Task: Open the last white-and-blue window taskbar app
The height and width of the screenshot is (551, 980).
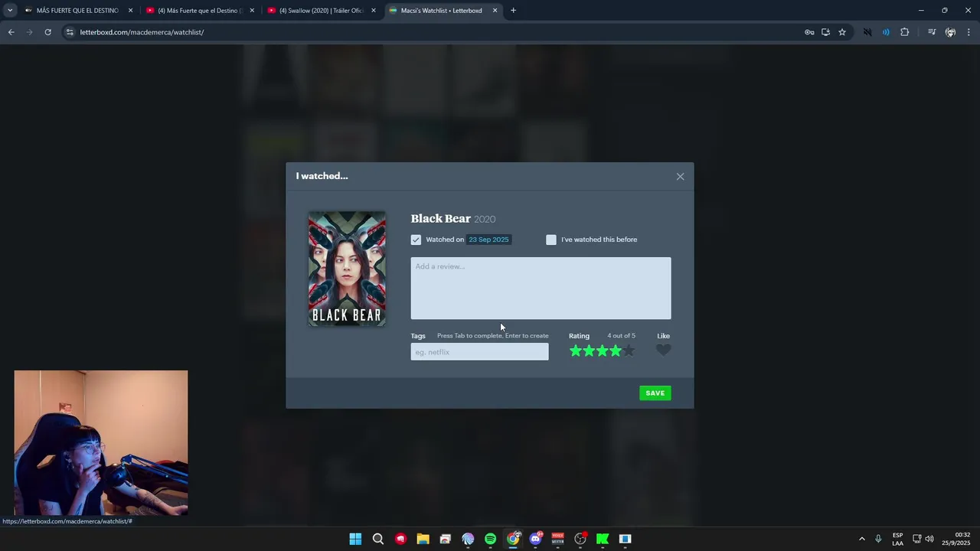Action: point(625,539)
